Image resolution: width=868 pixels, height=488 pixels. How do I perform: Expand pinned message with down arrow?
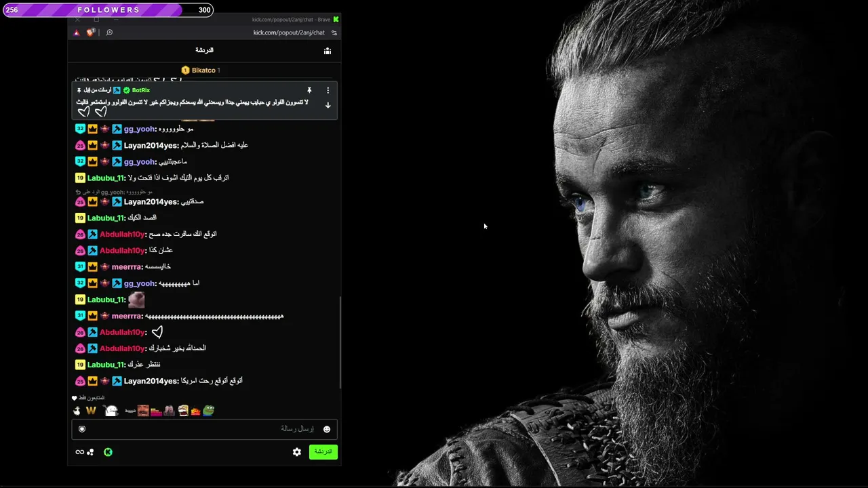(x=328, y=105)
